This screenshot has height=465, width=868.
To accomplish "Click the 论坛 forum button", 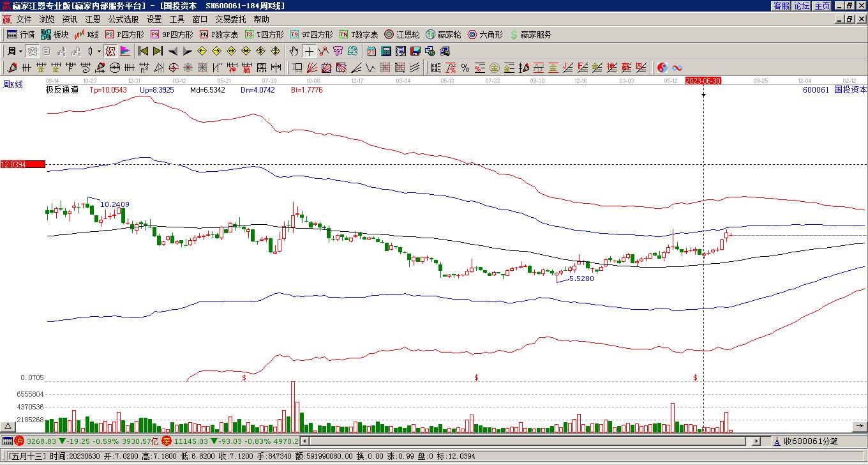I will [x=802, y=6].
